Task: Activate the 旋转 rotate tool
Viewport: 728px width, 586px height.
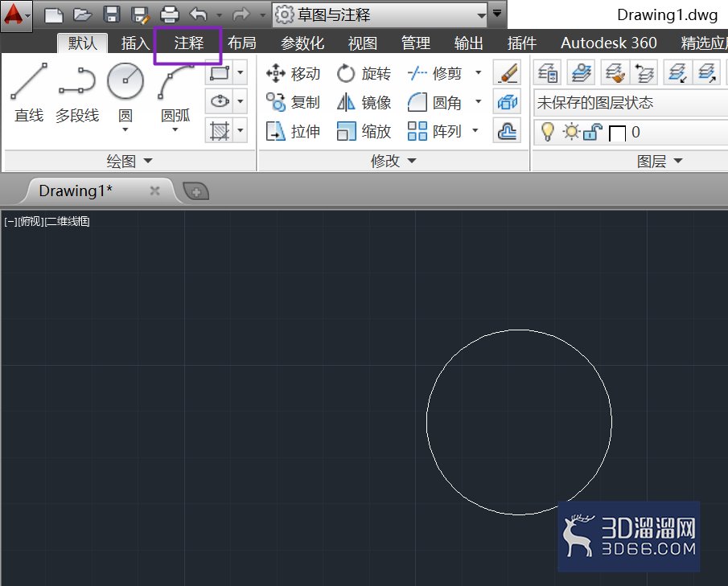Action: (364, 73)
